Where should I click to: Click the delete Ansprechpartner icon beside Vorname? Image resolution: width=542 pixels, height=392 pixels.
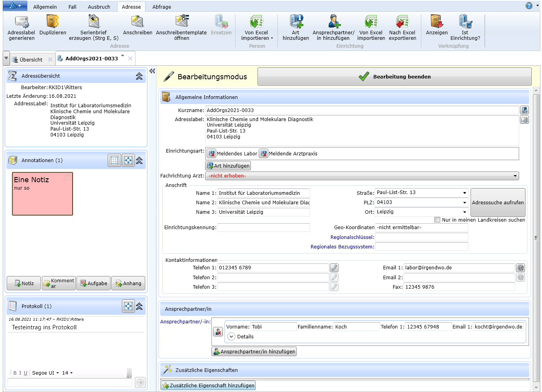[218, 332]
